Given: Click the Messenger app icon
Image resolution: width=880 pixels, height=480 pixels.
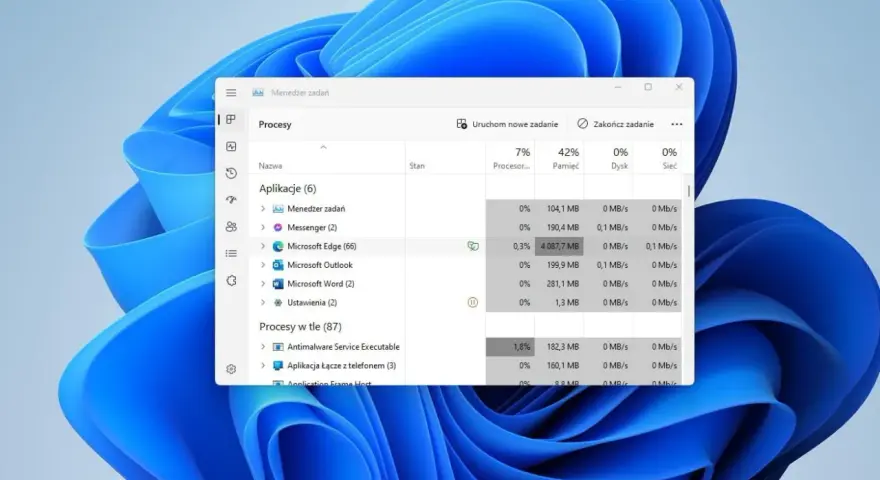Looking at the screenshot, I should coord(278,227).
